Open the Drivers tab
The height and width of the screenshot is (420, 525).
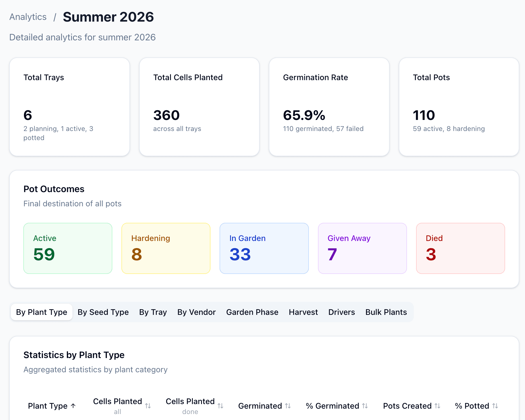342,312
